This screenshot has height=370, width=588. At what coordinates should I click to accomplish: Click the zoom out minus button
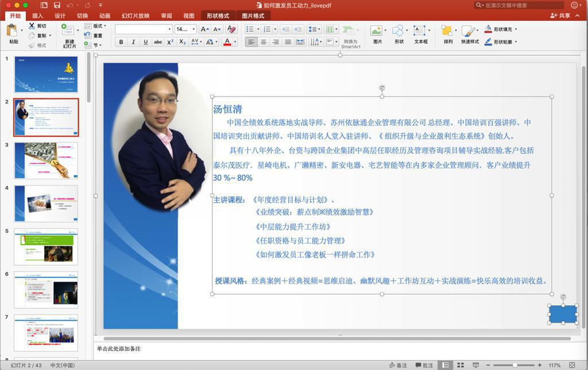[488, 365]
